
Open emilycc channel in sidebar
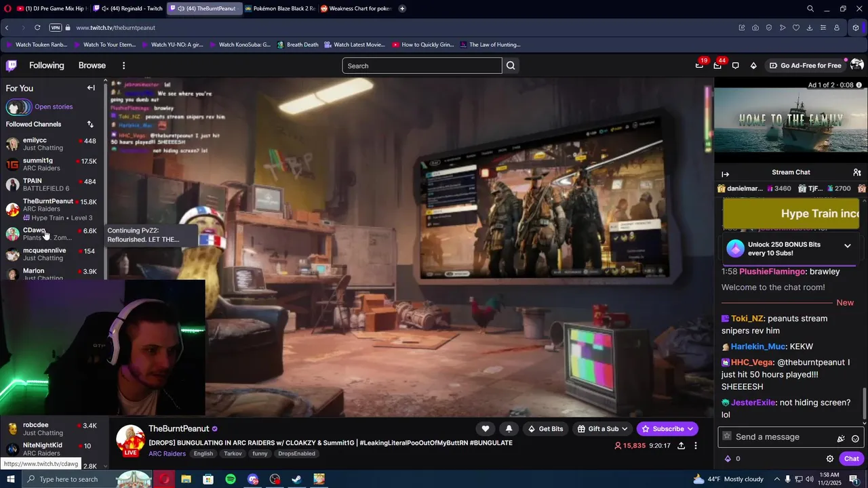tap(52, 144)
